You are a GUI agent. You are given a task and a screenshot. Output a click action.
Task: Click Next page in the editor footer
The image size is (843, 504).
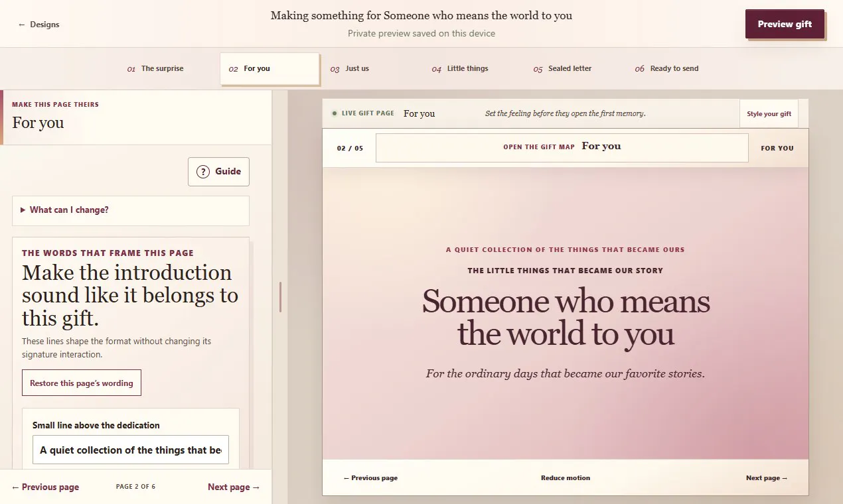tap(234, 487)
